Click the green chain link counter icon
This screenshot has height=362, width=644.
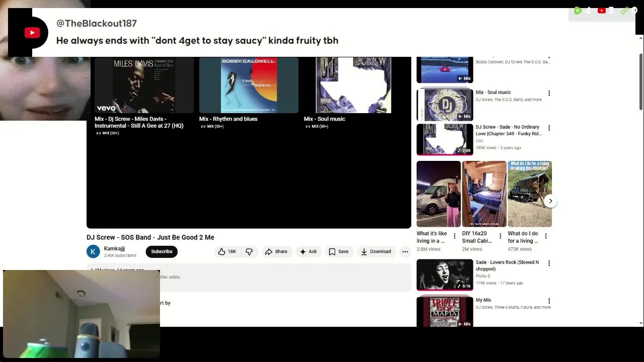[x=625, y=11]
